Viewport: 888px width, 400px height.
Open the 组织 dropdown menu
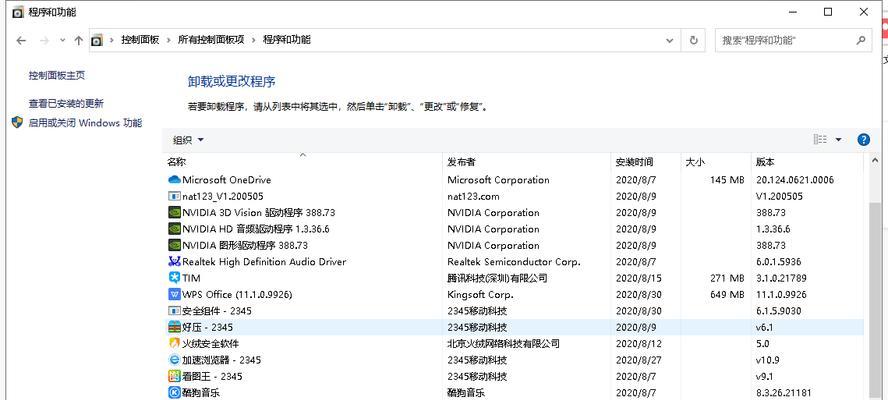pyautogui.click(x=187, y=140)
